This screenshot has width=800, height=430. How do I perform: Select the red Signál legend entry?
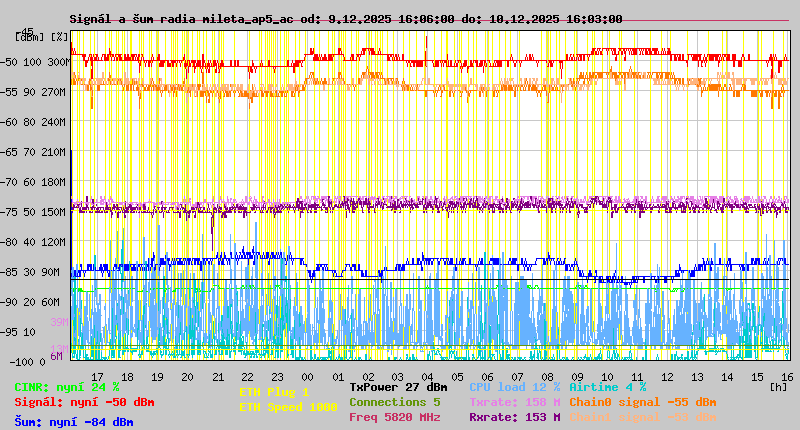tap(84, 402)
